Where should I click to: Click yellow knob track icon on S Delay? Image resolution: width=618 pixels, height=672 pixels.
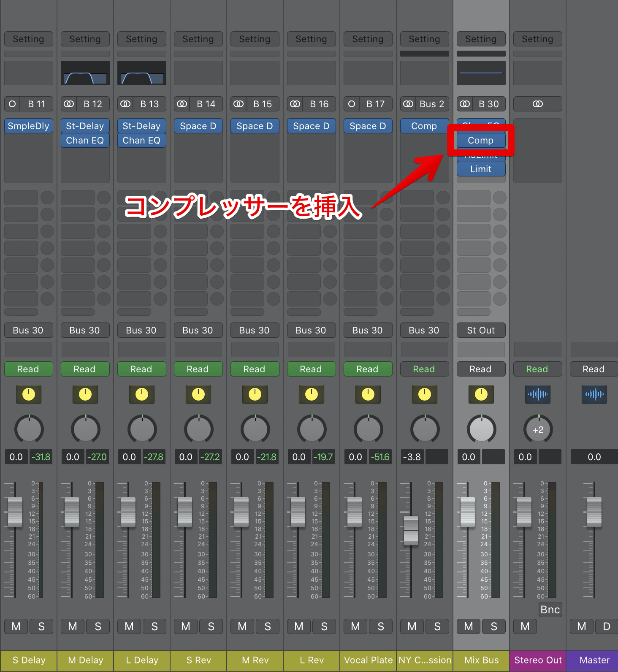pos(28,394)
